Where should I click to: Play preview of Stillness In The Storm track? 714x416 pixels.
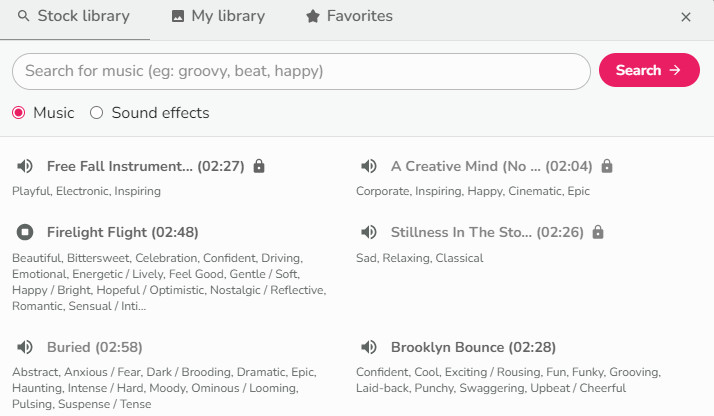click(369, 232)
